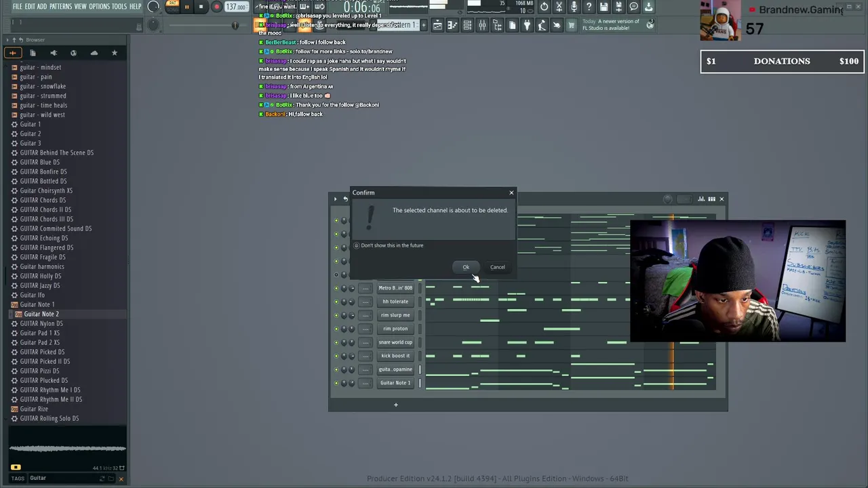Open the HELP menu
The height and width of the screenshot is (488, 868).
click(x=135, y=7)
